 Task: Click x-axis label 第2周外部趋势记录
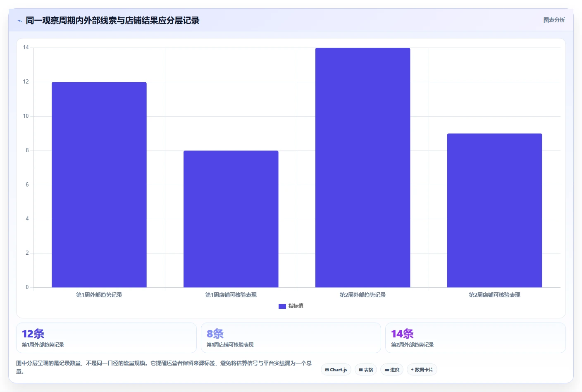click(x=363, y=295)
